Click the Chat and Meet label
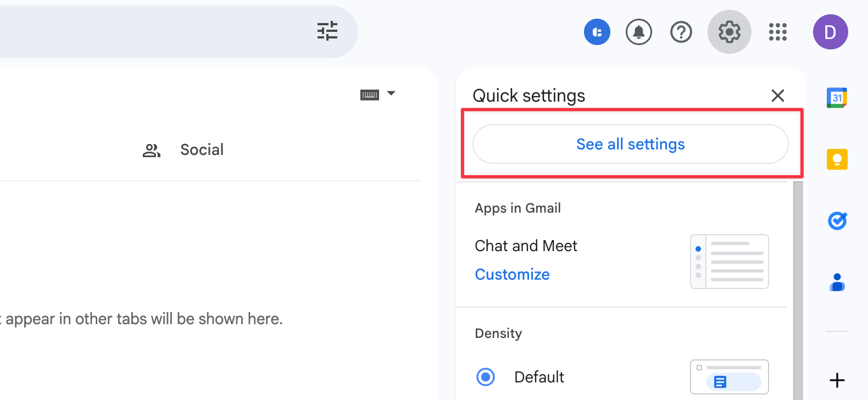The image size is (868, 400). (x=526, y=246)
